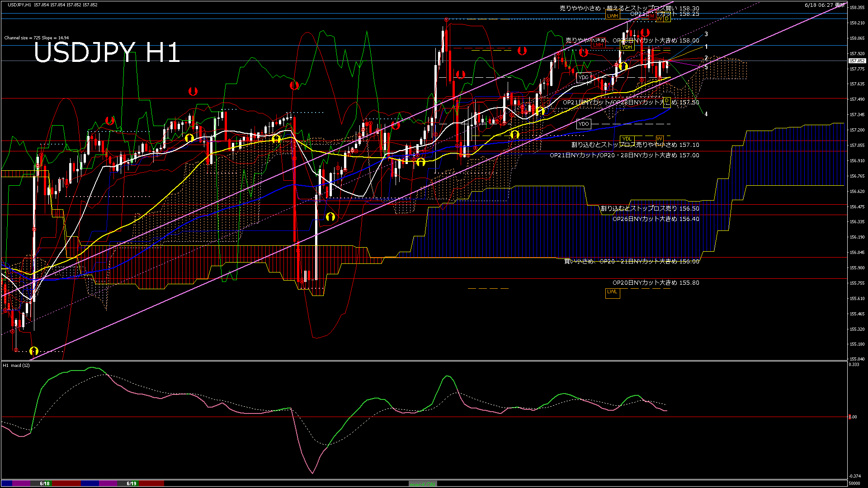Viewport: 868px width, 488px height.
Task: Select the yellow YDL label box
Action: tap(627, 139)
